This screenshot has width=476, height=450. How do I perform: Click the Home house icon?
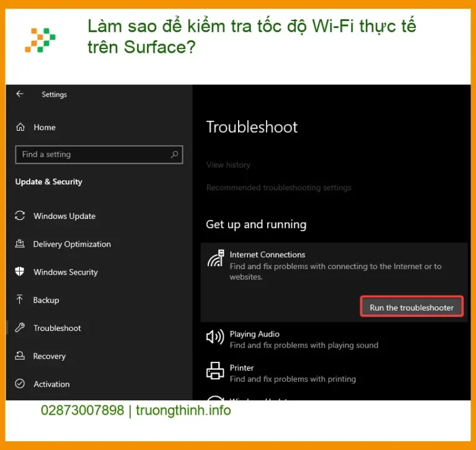coord(20,127)
